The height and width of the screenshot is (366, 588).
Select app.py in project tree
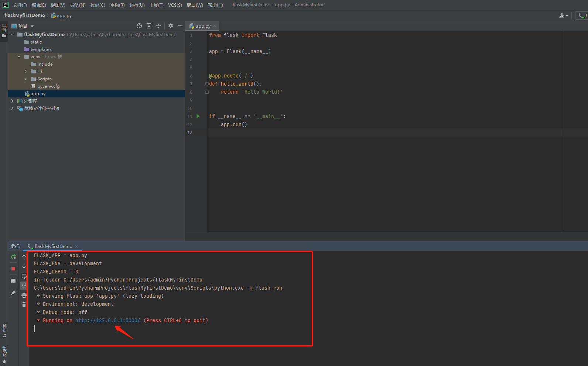[96, 94]
